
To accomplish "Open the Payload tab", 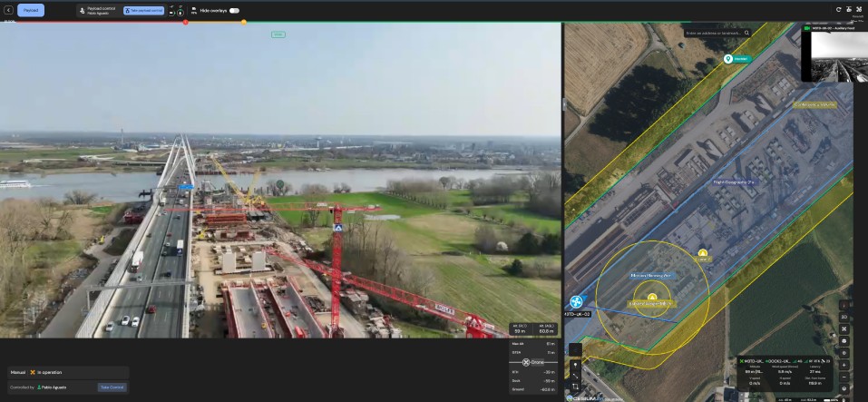I will [31, 10].
